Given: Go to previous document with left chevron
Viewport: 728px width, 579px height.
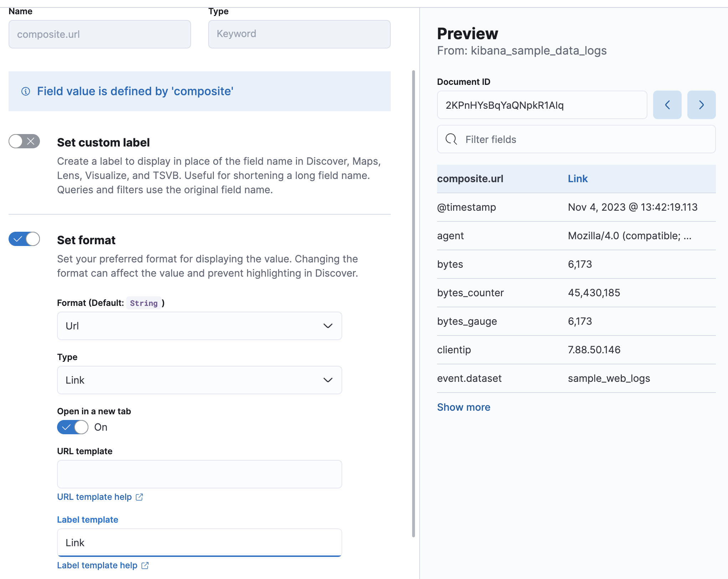Looking at the screenshot, I should (x=667, y=104).
